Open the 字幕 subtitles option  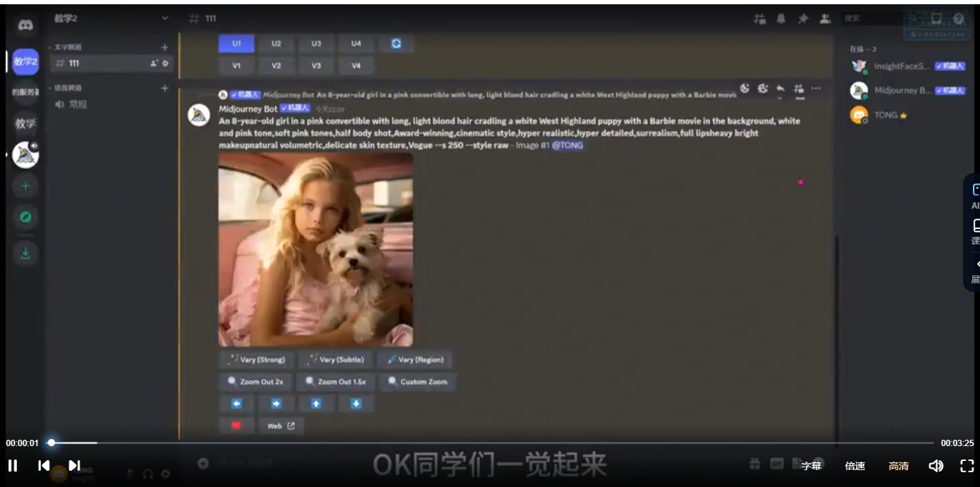click(811, 466)
